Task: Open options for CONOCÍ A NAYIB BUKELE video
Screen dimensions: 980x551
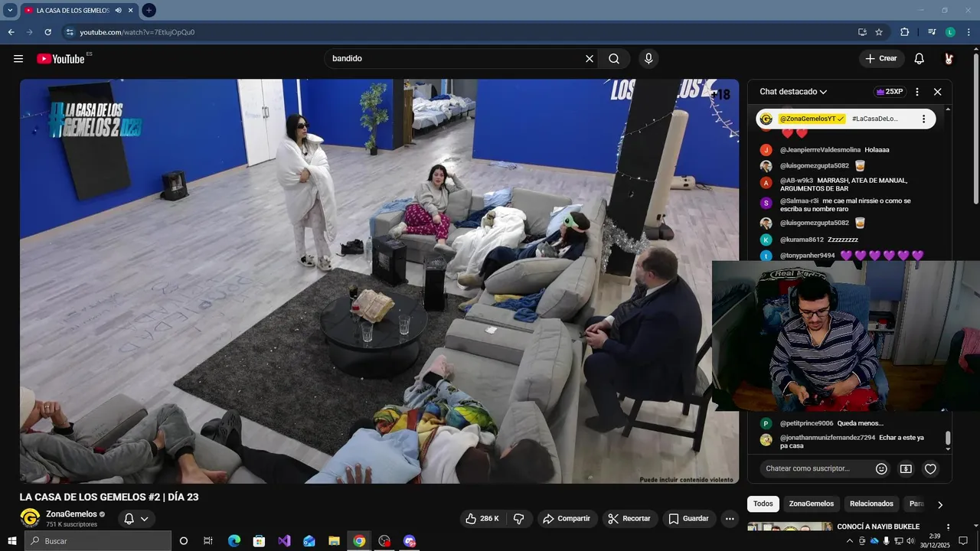Action: 948,527
